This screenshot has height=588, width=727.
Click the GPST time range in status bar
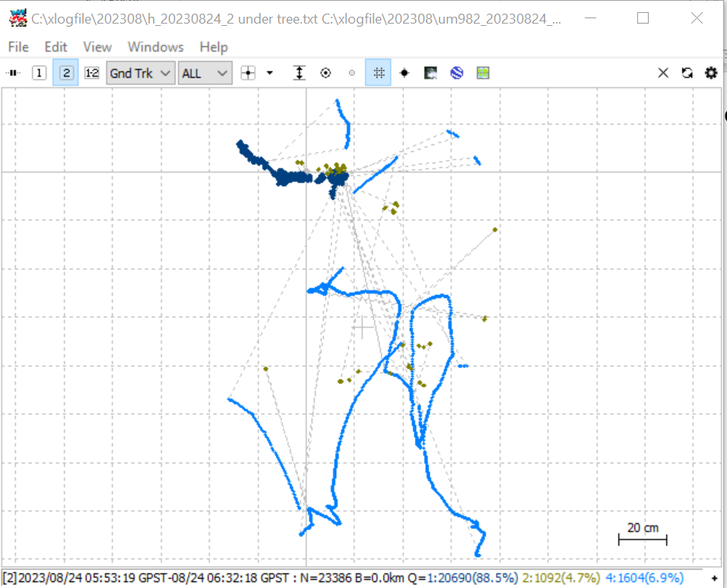(x=153, y=578)
